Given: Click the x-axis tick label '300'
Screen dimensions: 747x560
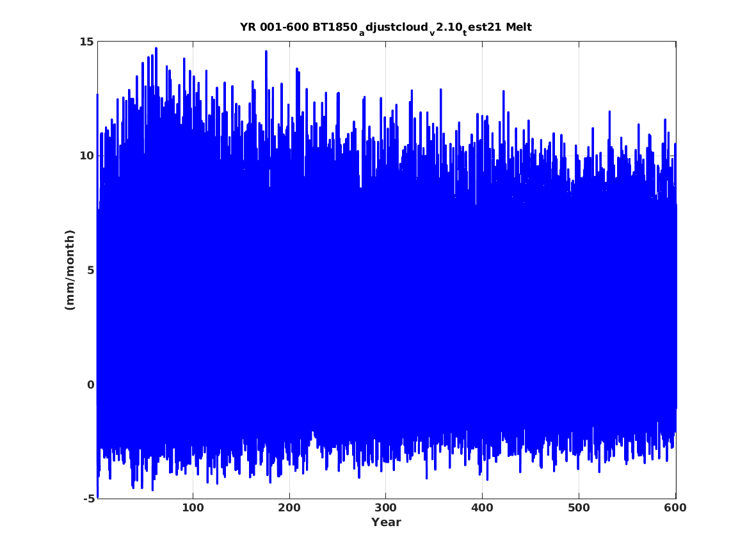Looking at the screenshot, I should click(x=386, y=508).
